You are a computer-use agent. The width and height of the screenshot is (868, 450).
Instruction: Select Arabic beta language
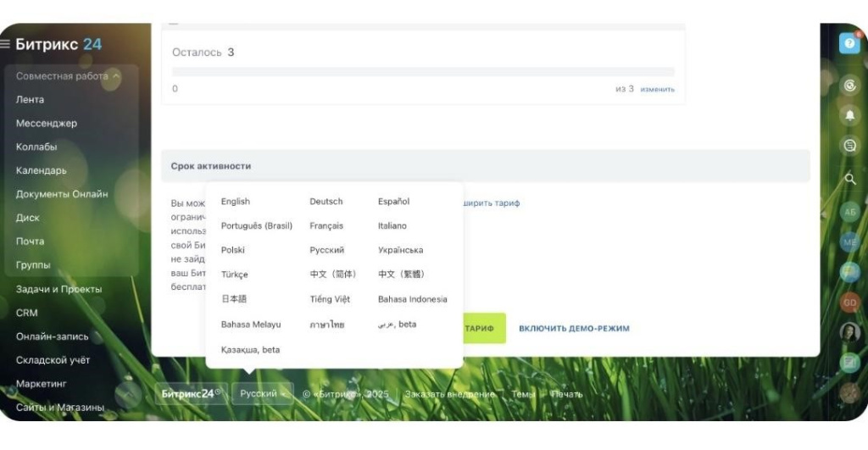397,325
